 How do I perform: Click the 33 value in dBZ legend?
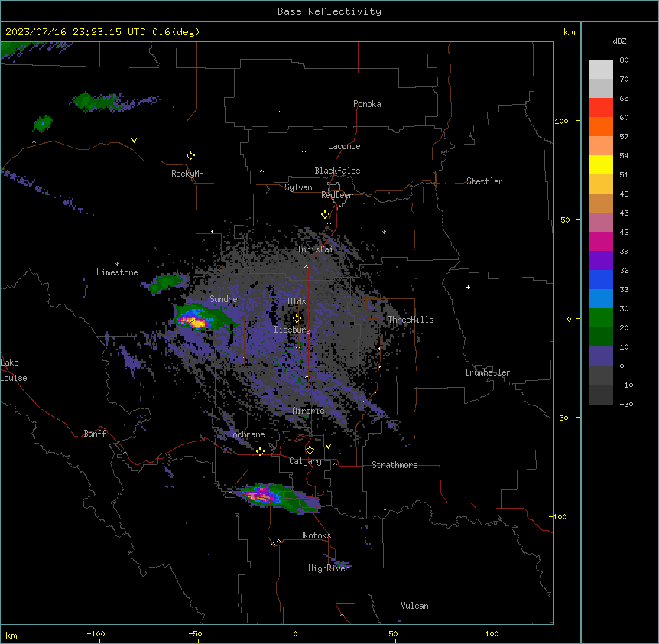[x=624, y=289]
